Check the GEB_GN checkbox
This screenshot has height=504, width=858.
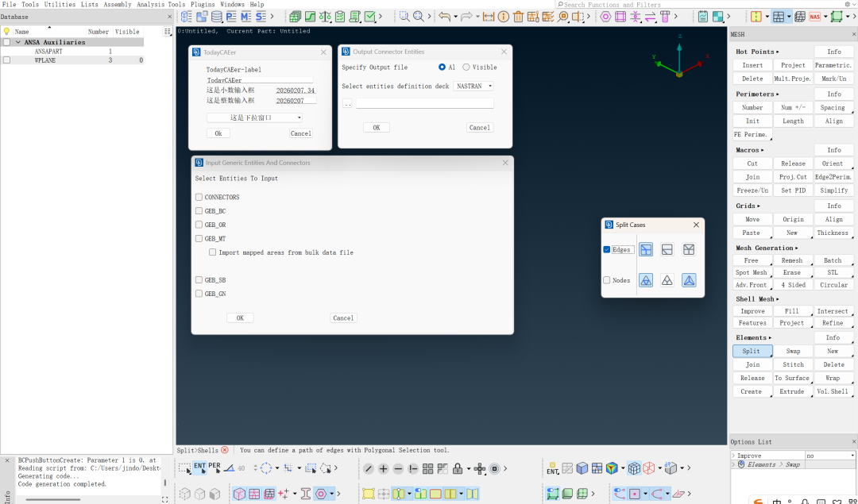(199, 294)
